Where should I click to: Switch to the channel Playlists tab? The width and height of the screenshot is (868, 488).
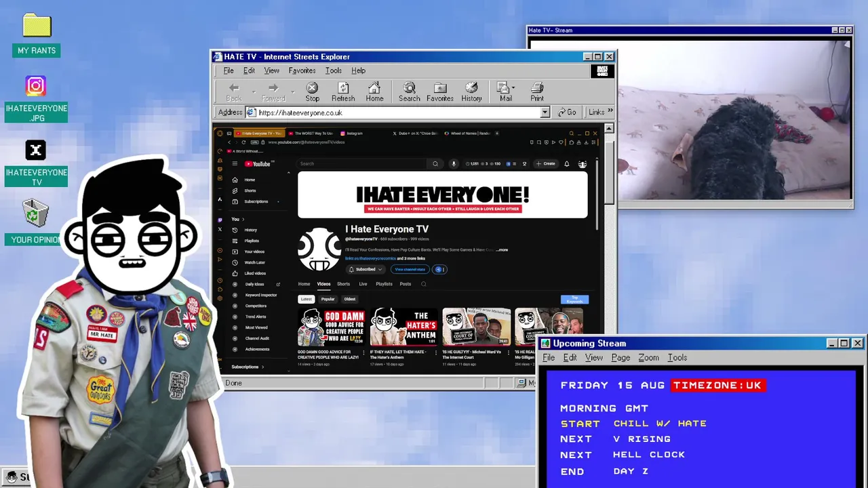(384, 284)
